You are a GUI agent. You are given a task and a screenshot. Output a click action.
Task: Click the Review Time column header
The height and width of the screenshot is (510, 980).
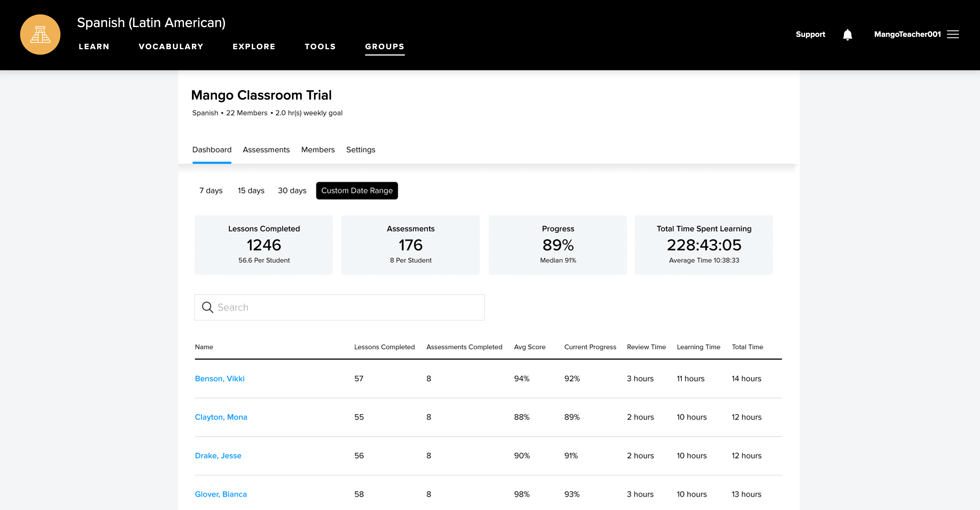tap(646, 347)
